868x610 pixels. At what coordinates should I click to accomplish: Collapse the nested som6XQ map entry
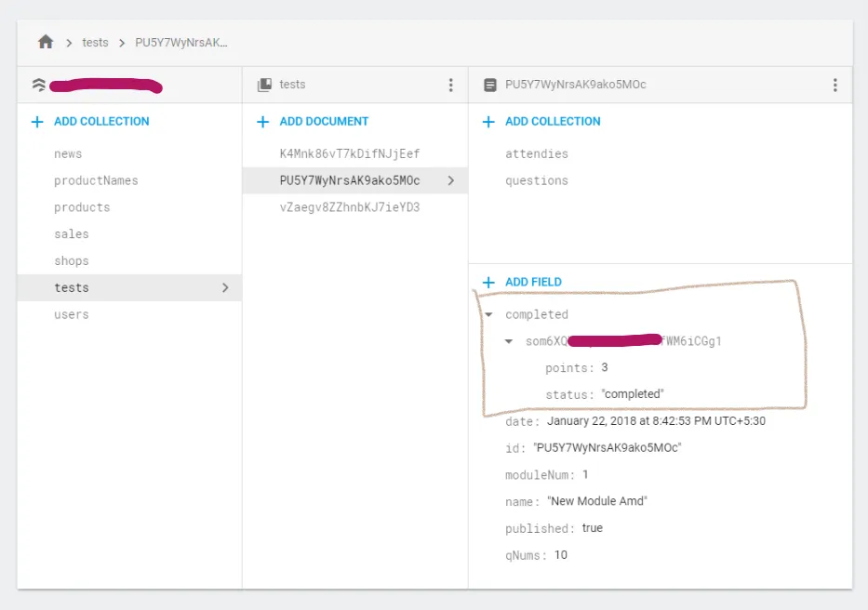tap(509, 341)
